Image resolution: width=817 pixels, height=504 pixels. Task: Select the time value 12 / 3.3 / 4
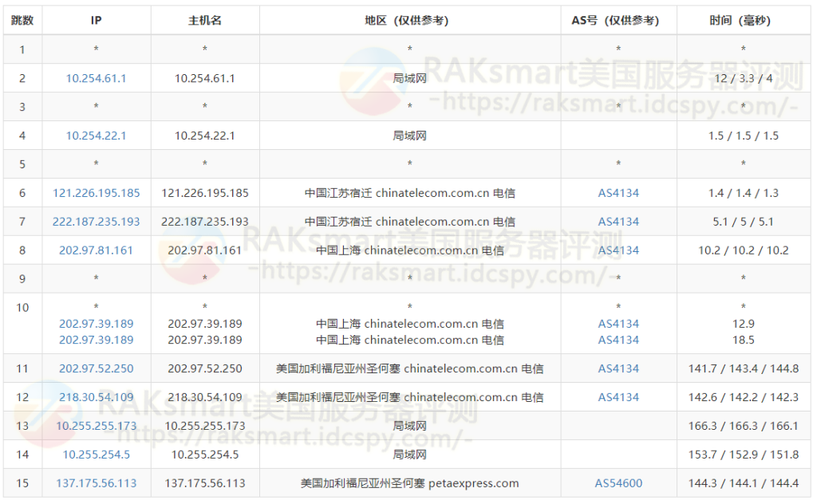coord(744,78)
